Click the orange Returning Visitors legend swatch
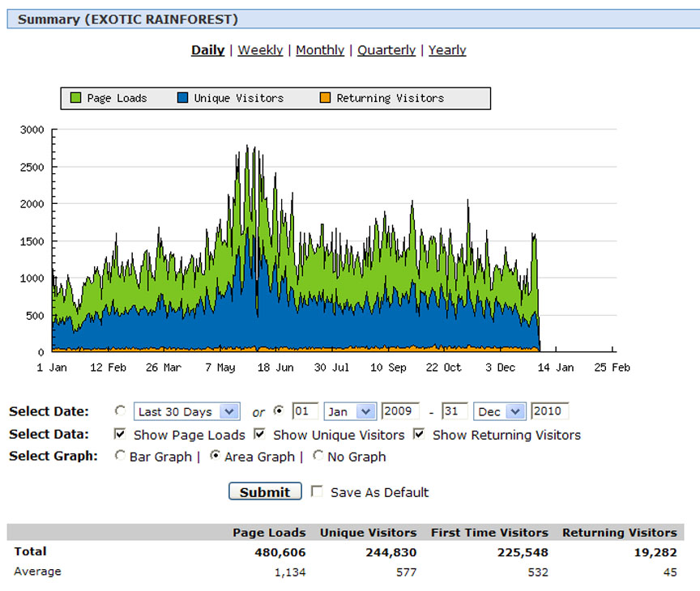The height and width of the screenshot is (591, 700). click(325, 97)
